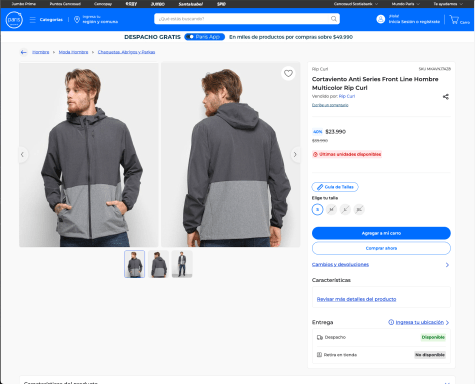Image resolution: width=475 pixels, height=384 pixels.
Task: Open the Paris logo home link
Action: (14, 20)
